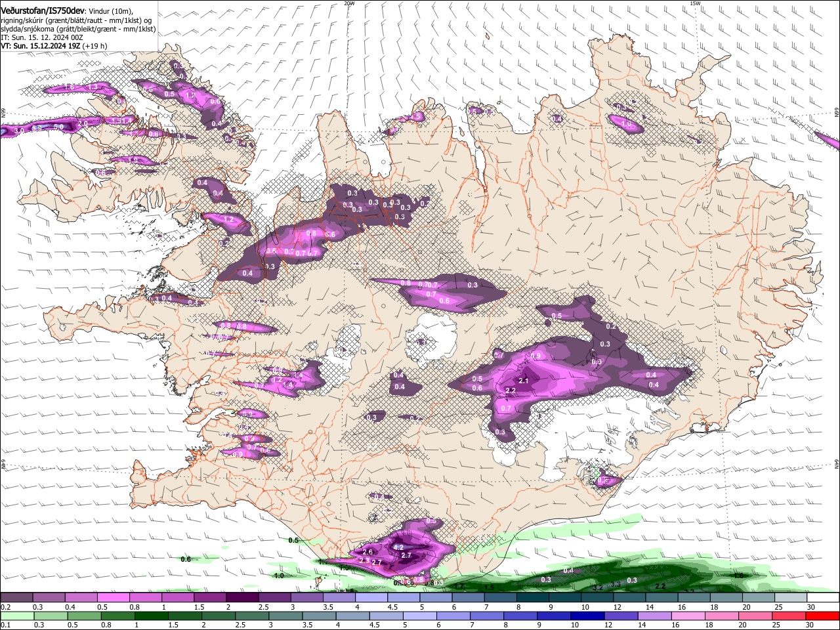This screenshot has width=840, height=630.
Task: Select the bottom-row pink swatch labeled 16
Action: [x=689, y=616]
